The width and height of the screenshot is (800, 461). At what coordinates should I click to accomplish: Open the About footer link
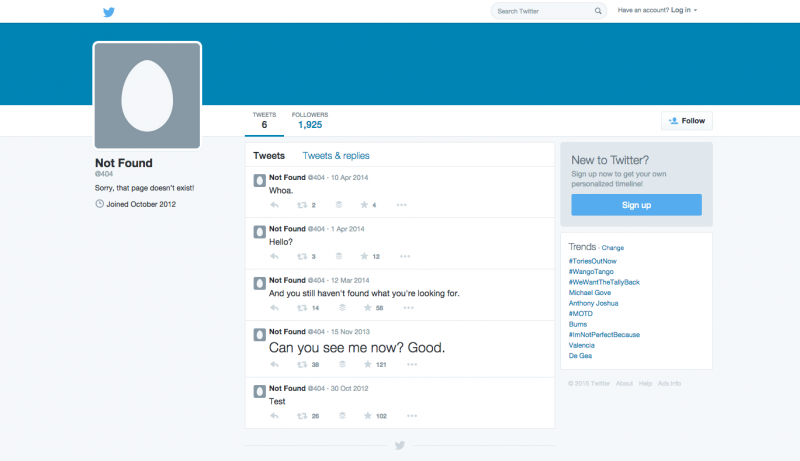click(x=624, y=383)
